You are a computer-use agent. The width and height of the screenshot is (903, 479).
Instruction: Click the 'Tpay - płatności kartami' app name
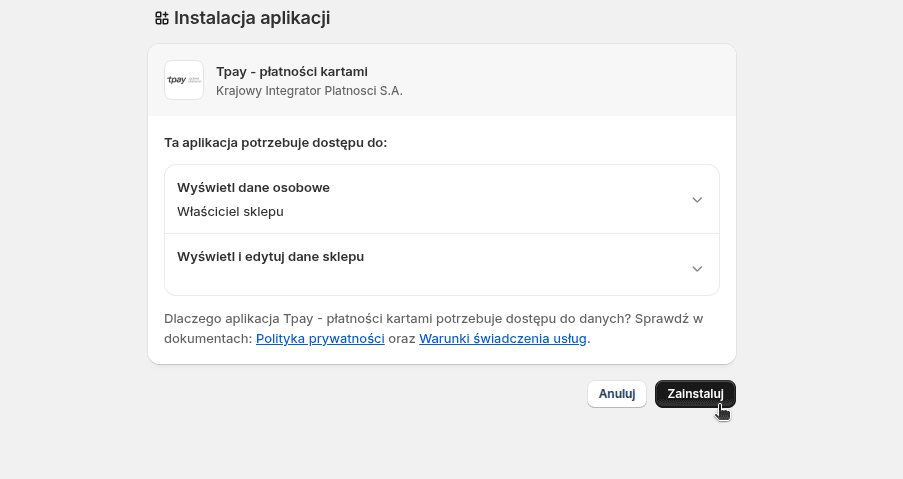(x=292, y=71)
